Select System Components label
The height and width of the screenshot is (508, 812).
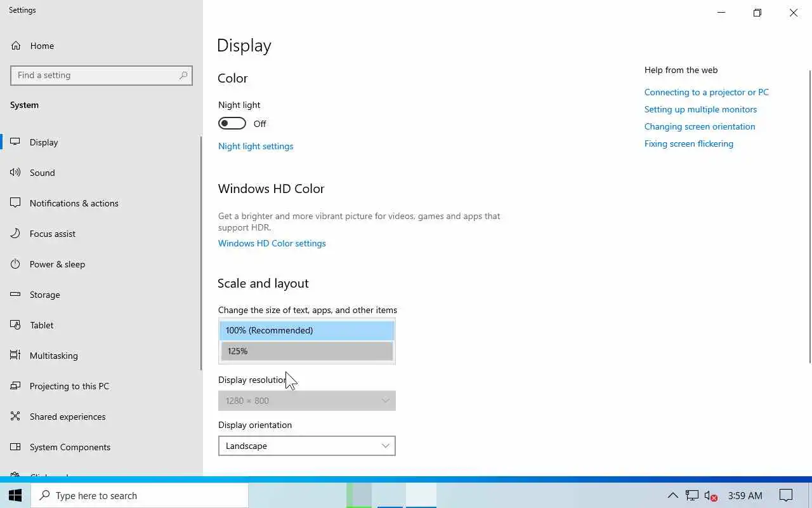click(70, 447)
